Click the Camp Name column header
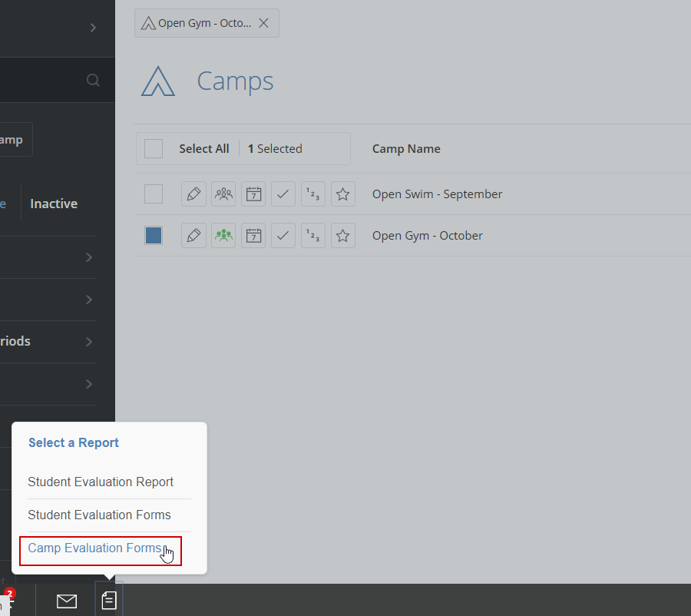The height and width of the screenshot is (616, 691). point(406,148)
